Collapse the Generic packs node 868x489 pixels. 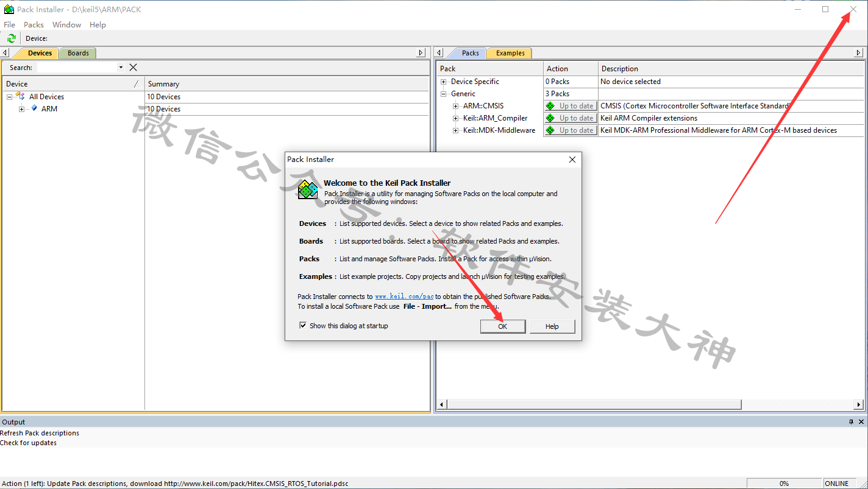point(444,94)
